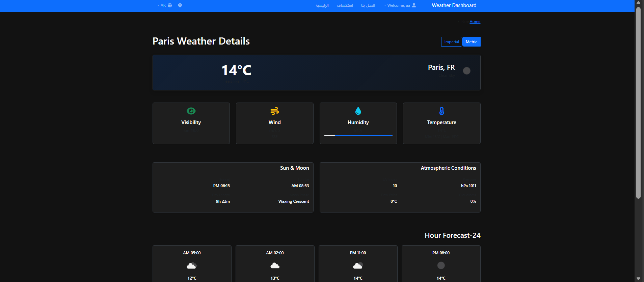Open the AR language dropdown
Image resolution: width=644 pixels, height=282 pixels.
(165, 5)
